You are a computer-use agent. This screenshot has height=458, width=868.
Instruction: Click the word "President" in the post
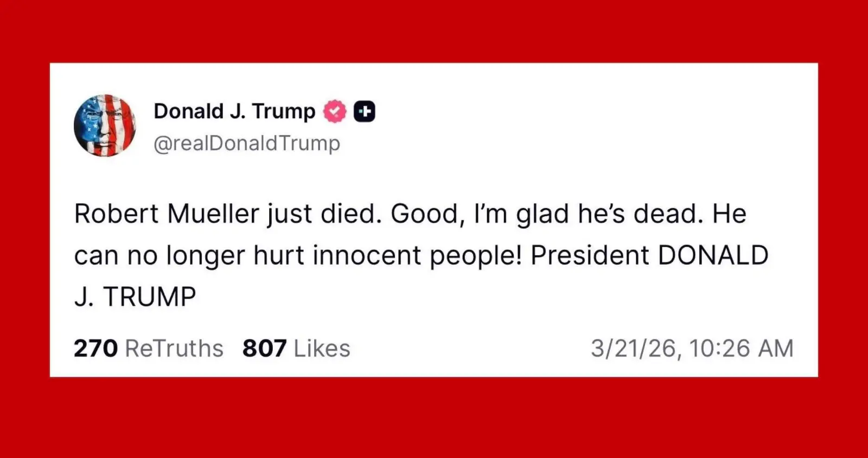point(590,255)
